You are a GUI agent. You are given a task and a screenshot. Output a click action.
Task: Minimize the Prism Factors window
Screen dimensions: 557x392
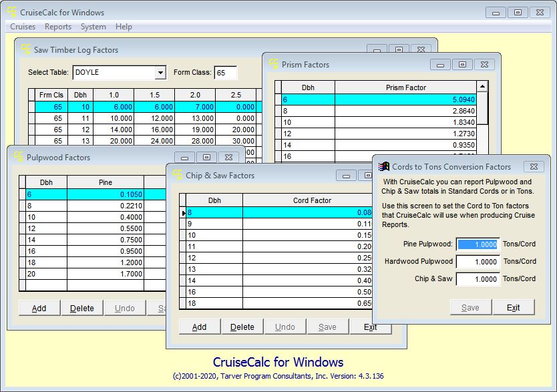441,65
